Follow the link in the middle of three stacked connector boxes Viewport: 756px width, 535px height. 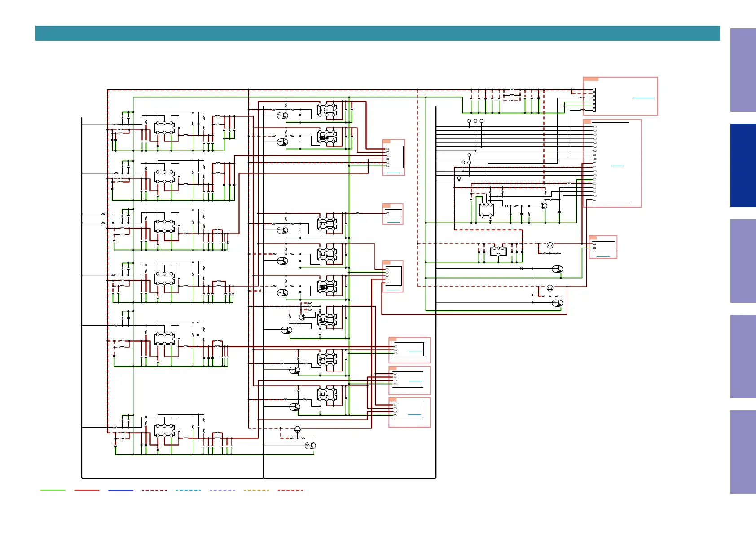pos(416,381)
